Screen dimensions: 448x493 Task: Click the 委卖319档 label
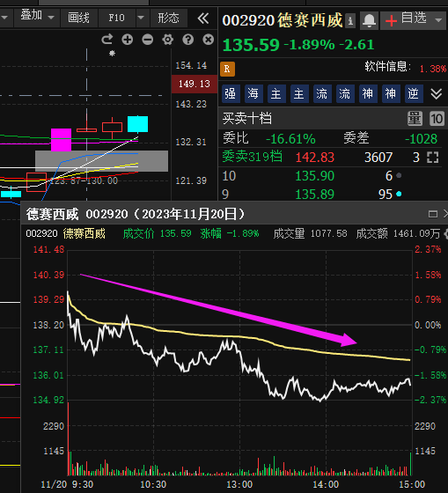252,157
